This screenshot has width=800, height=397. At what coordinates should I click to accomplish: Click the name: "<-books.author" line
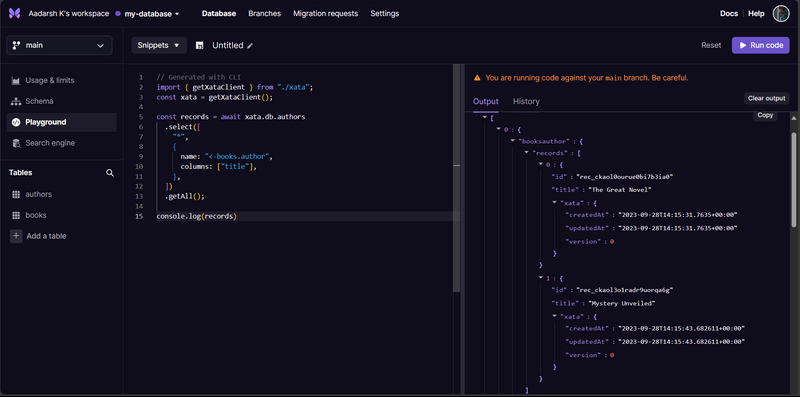pos(227,157)
